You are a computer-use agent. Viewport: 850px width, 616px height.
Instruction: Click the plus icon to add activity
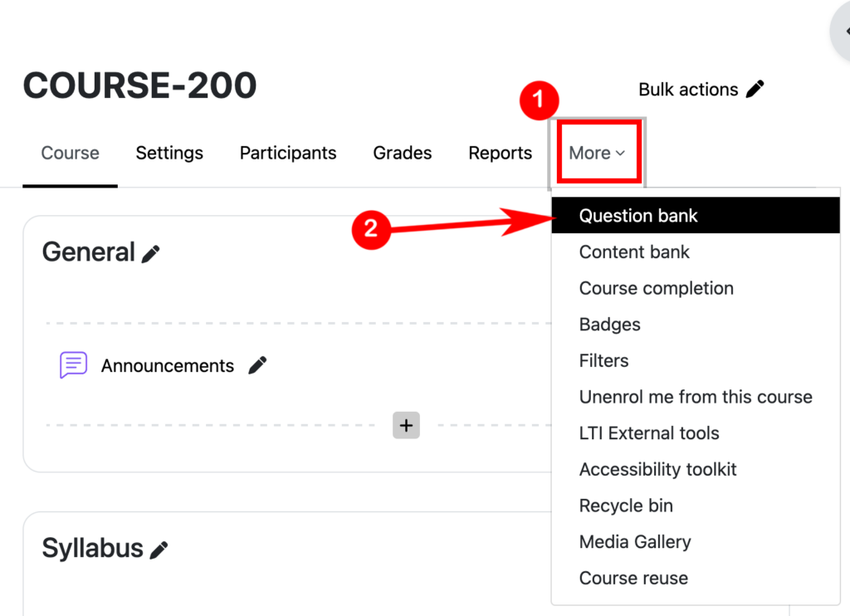click(x=406, y=425)
